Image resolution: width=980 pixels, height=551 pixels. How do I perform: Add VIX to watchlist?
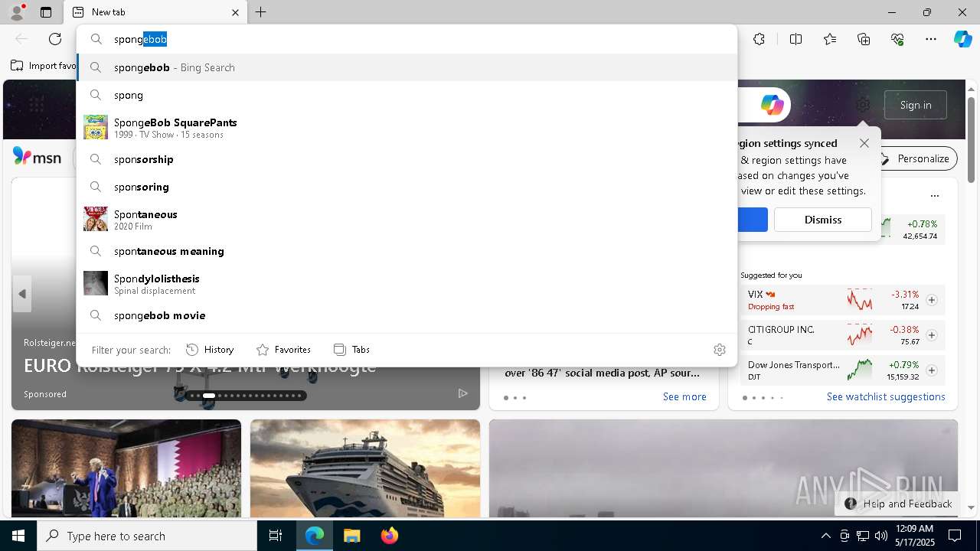[931, 300]
